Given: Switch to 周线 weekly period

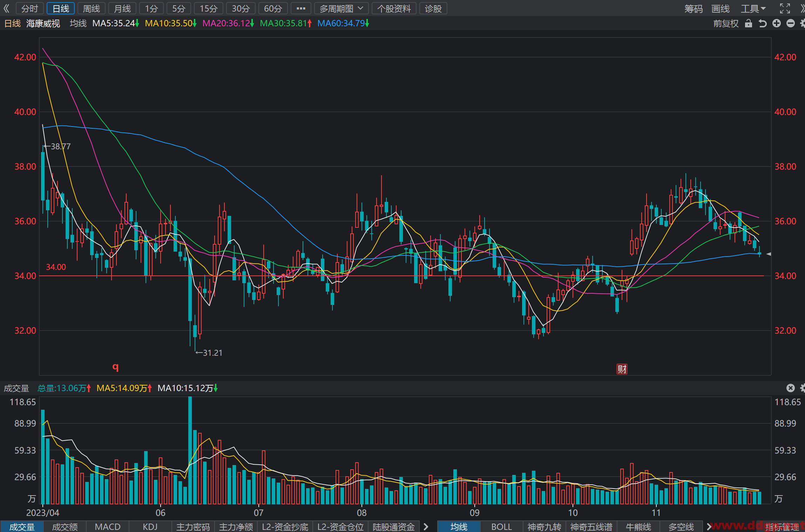Looking at the screenshot, I should click(92, 8).
